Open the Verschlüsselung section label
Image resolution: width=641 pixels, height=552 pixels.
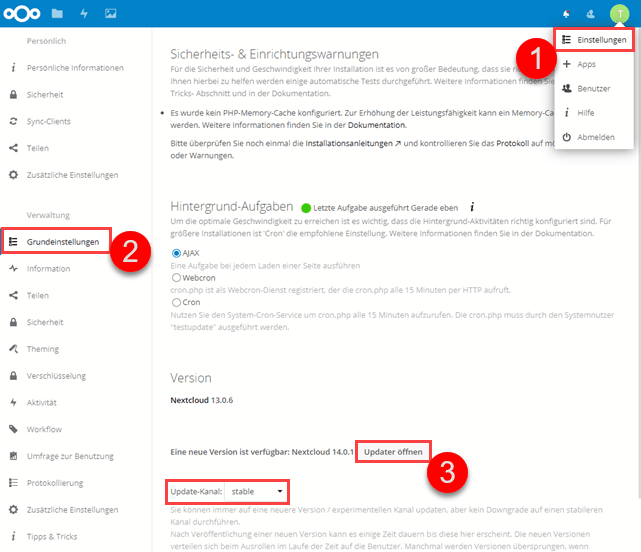click(x=56, y=376)
